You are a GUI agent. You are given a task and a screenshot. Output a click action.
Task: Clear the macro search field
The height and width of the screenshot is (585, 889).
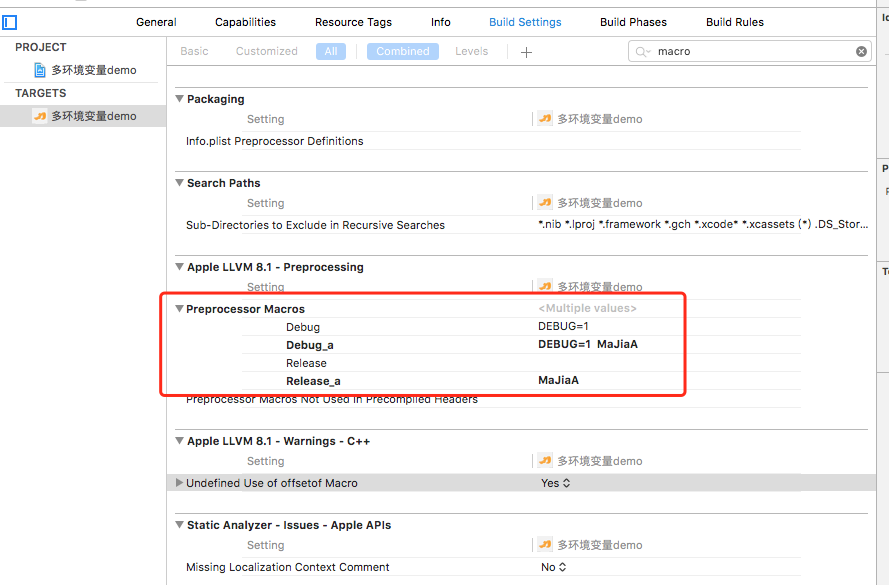pos(861,52)
